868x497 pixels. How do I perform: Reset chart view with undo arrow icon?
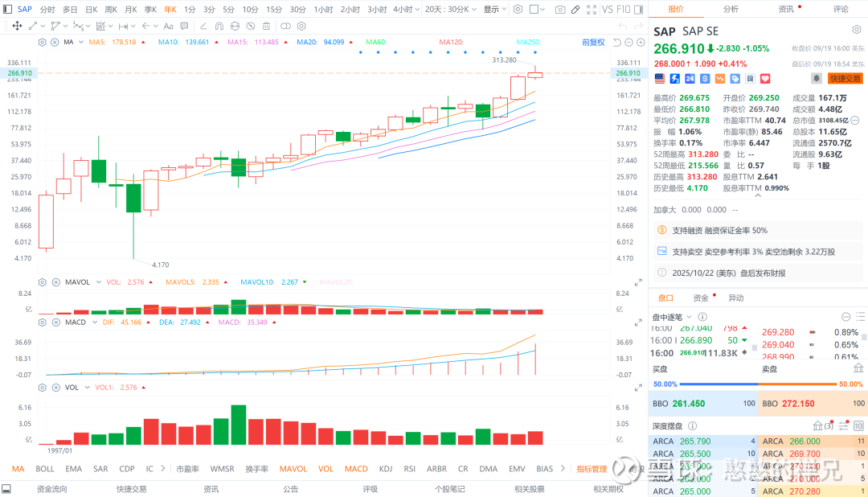[617, 43]
